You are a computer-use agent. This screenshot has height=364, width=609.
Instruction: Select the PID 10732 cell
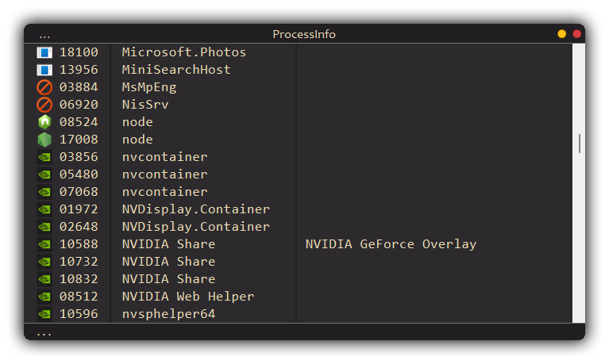[x=79, y=262]
